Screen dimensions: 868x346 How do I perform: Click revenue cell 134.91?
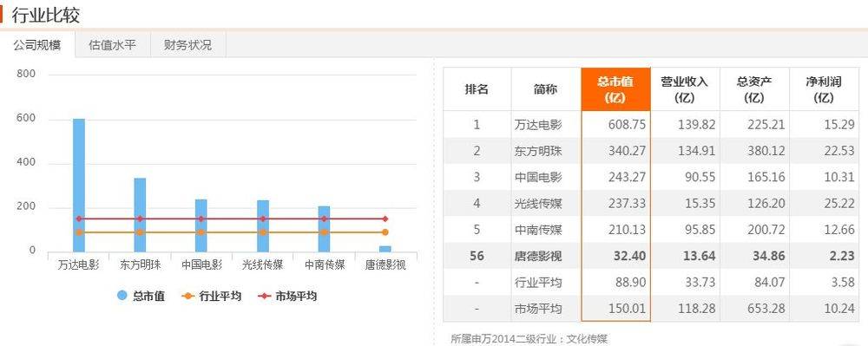(x=696, y=151)
